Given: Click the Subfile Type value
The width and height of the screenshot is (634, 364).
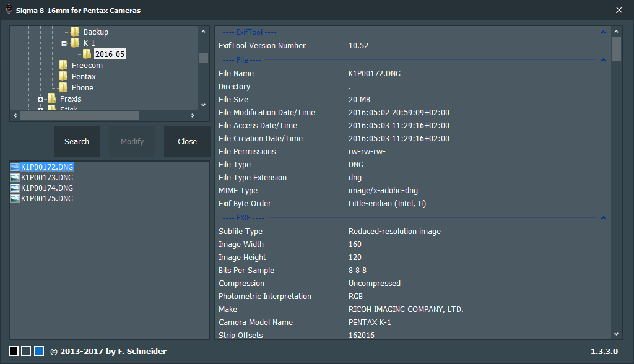Looking at the screenshot, I should click(394, 232).
